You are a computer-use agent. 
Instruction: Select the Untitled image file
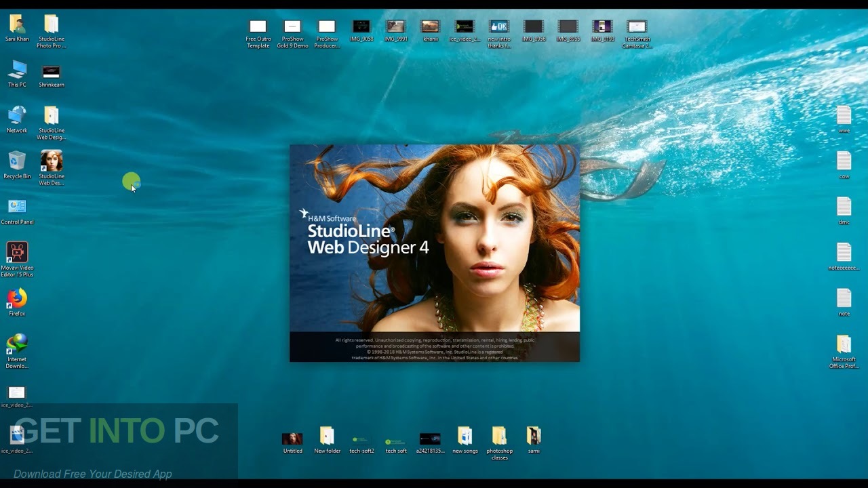point(292,439)
